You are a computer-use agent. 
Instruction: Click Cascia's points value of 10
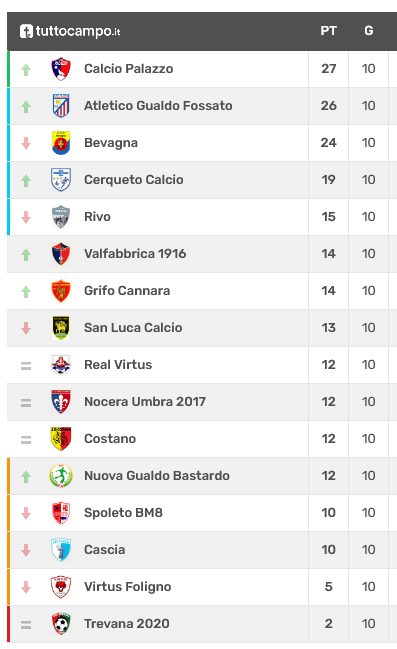click(328, 550)
